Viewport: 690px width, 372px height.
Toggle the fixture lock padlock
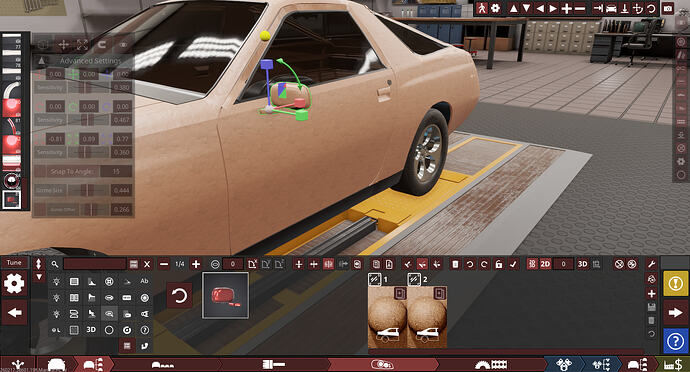click(499, 264)
